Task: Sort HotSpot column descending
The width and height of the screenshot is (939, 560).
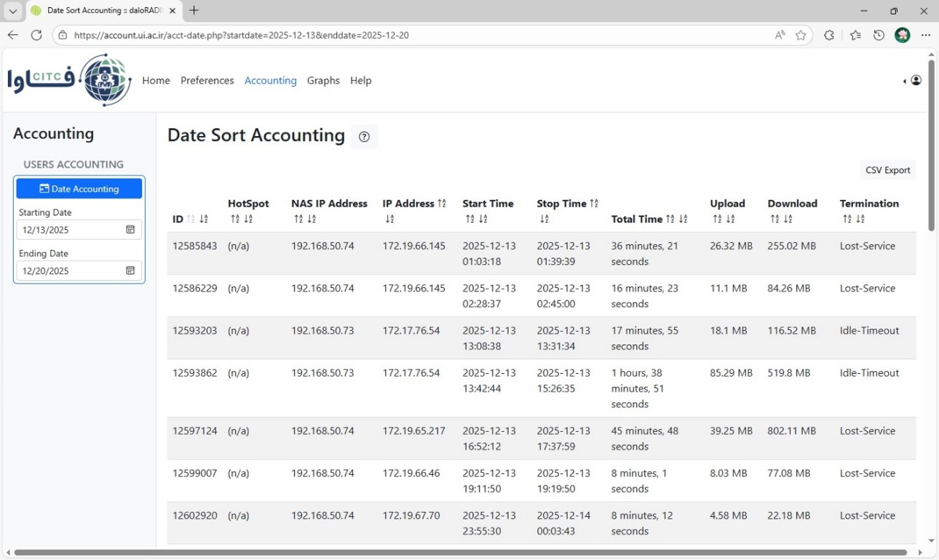Action: 248,219
